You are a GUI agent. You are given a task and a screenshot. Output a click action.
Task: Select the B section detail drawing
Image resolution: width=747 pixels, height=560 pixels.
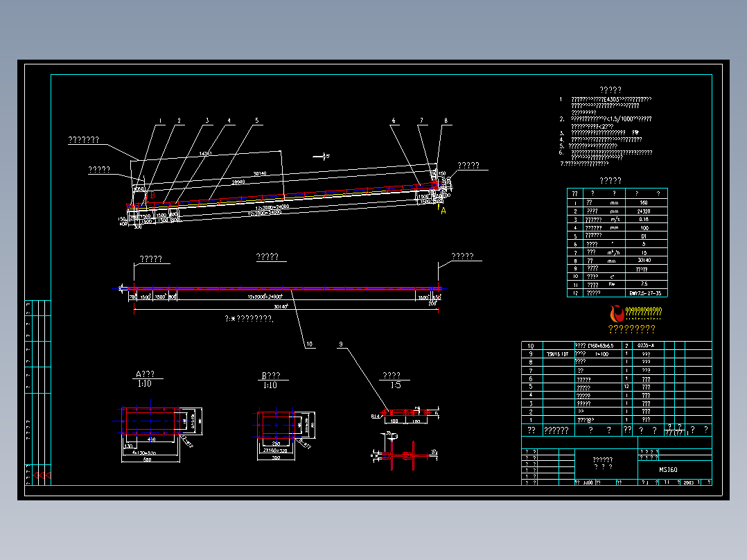point(283,434)
